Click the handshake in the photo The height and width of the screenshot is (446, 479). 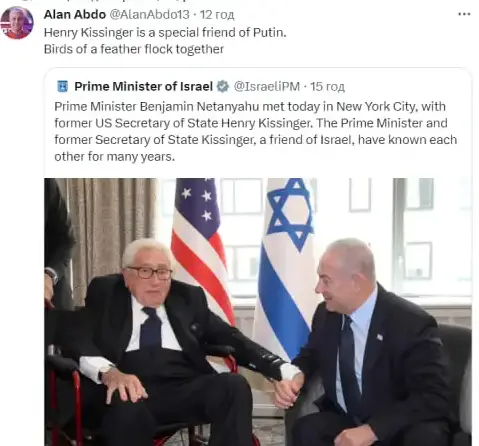tap(289, 390)
